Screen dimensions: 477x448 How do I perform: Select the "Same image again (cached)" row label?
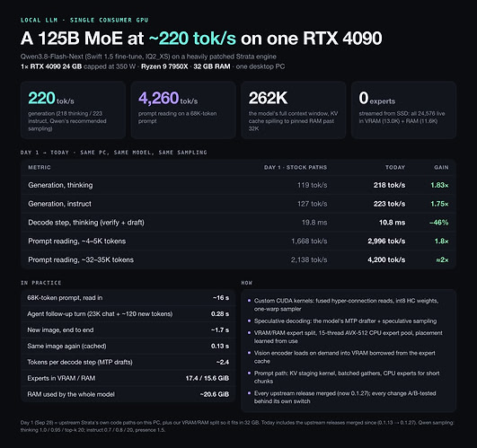66,347
